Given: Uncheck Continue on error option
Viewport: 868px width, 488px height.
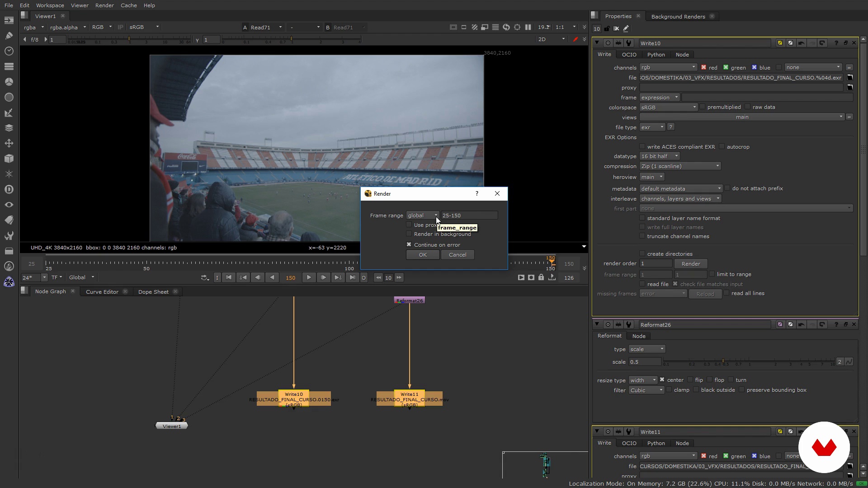Looking at the screenshot, I should (409, 244).
